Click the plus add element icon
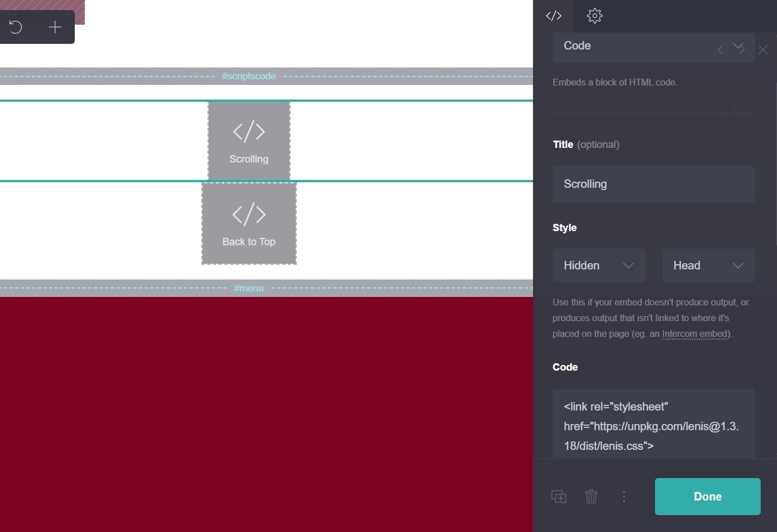Viewport: 777px width, 532px height. coord(55,27)
